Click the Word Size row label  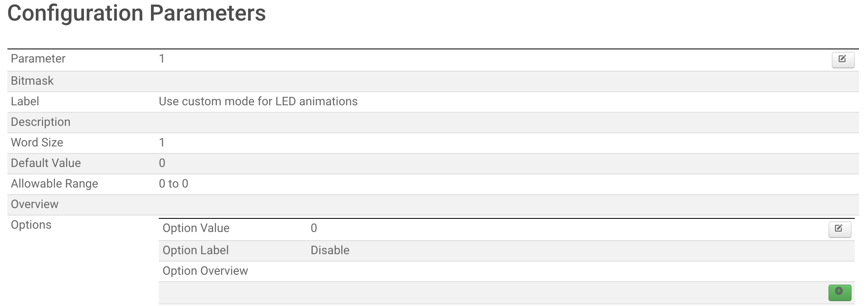pos(37,143)
